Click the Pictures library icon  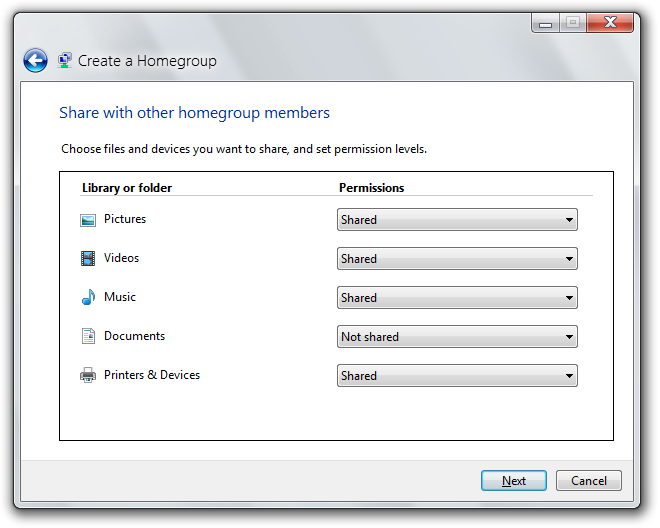click(88, 220)
